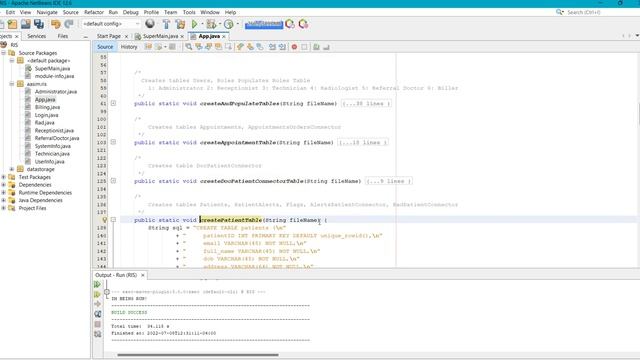
Task: Click the editor Last Edit icon
Action: [148, 47]
